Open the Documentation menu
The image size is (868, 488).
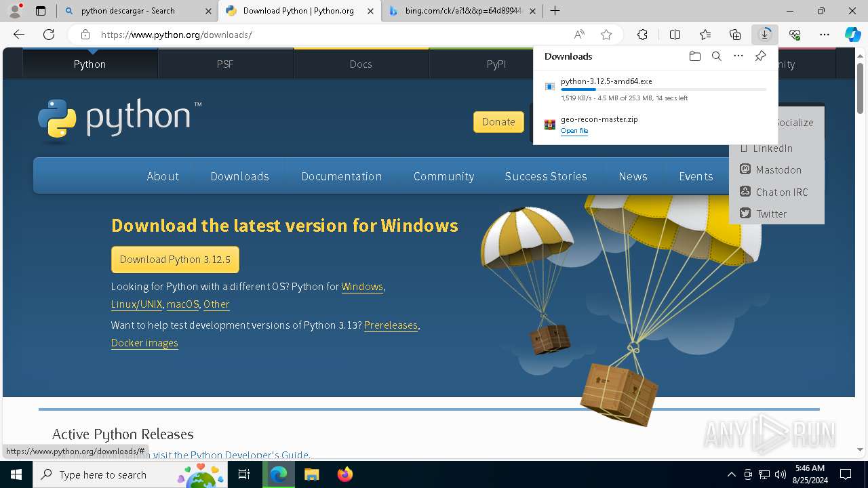pyautogui.click(x=341, y=176)
